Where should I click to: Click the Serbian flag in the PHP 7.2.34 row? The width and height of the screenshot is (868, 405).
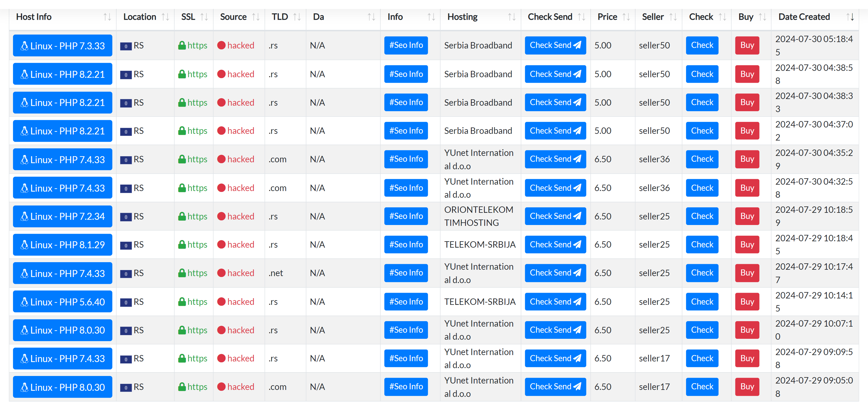(126, 217)
